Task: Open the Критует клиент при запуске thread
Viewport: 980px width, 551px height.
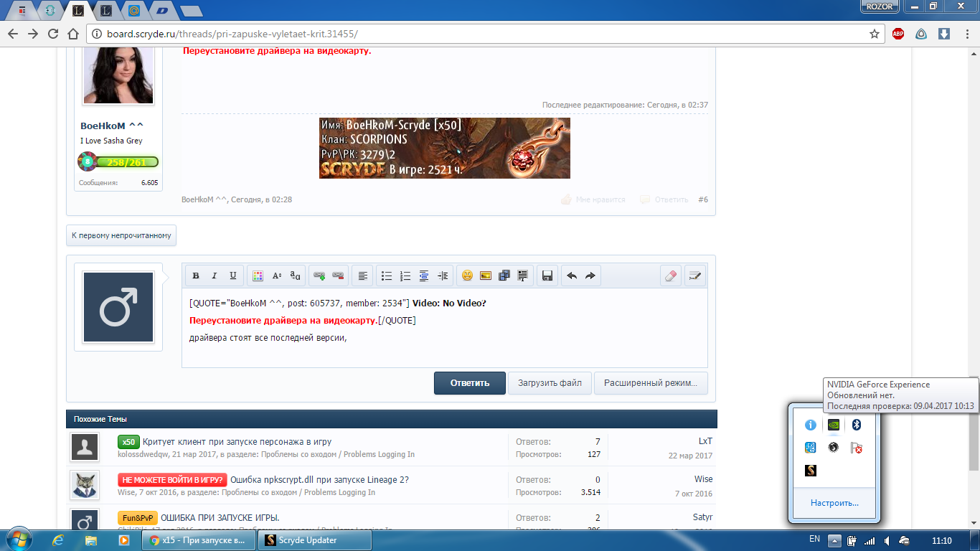Action: pos(237,442)
